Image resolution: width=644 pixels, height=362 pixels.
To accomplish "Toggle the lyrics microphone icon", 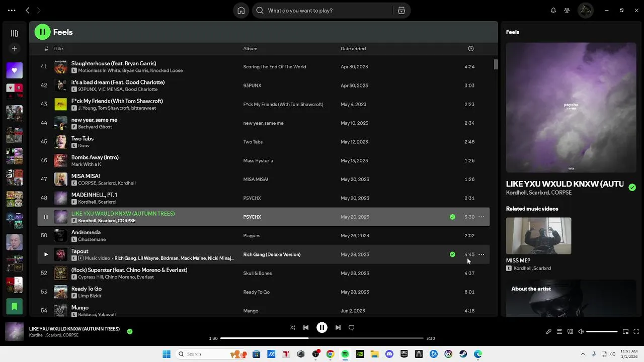I will pyautogui.click(x=548, y=332).
